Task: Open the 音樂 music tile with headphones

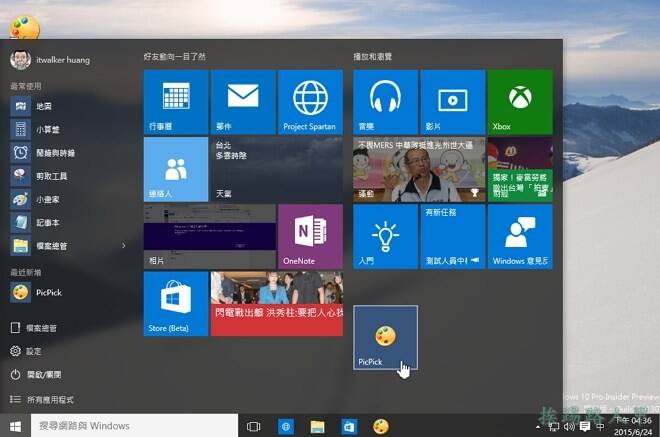Action: coord(386,102)
